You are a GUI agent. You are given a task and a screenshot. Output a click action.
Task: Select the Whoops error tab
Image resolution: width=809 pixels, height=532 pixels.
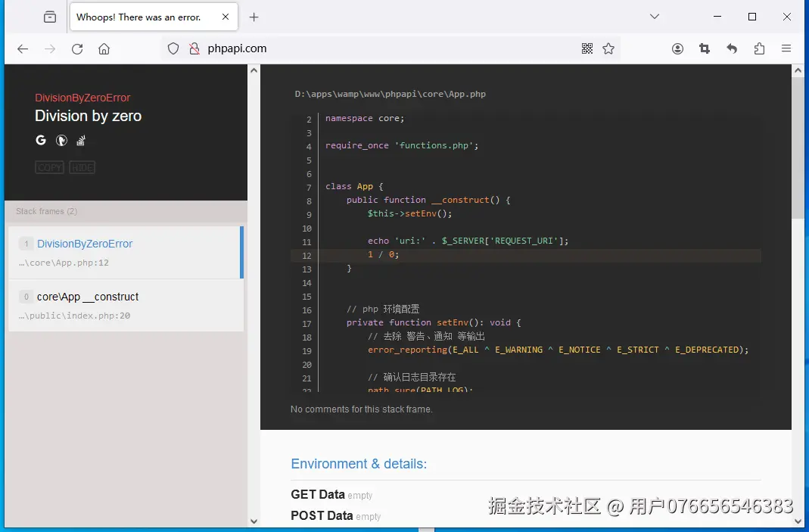[140, 16]
